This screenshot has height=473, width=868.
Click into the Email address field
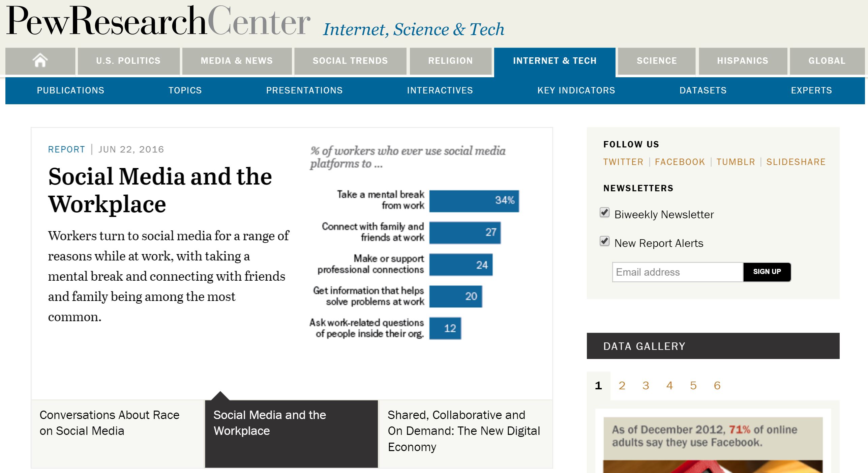coord(678,272)
